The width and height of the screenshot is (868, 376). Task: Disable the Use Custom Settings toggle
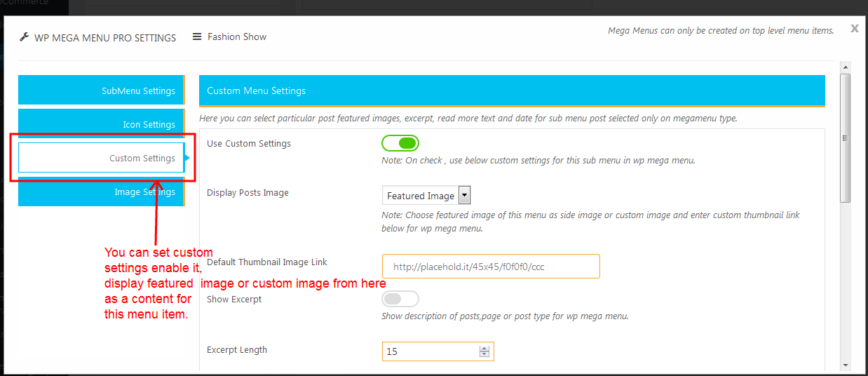click(400, 144)
